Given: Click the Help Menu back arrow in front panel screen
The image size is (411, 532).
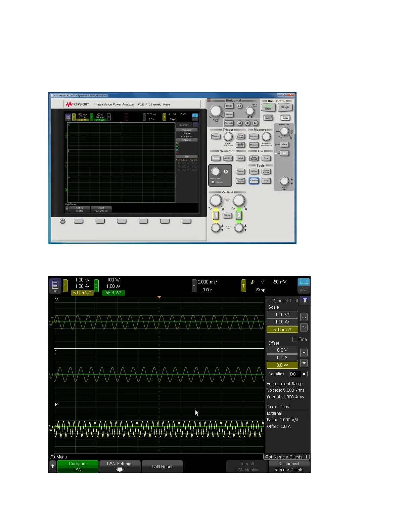Looking at the screenshot, I should coord(67,209).
